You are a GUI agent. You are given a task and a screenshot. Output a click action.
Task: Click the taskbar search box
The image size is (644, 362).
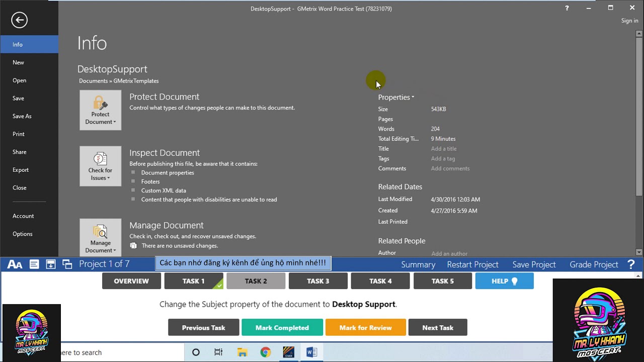[122, 352]
